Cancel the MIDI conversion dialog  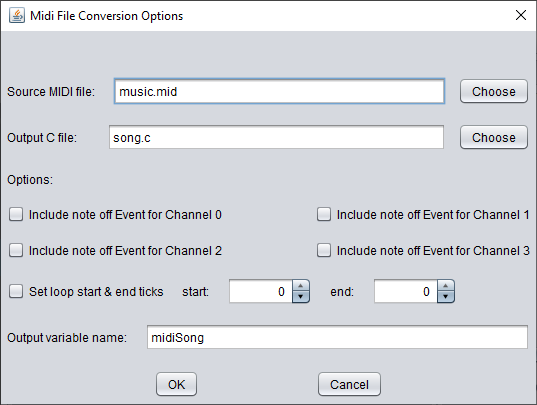(349, 384)
